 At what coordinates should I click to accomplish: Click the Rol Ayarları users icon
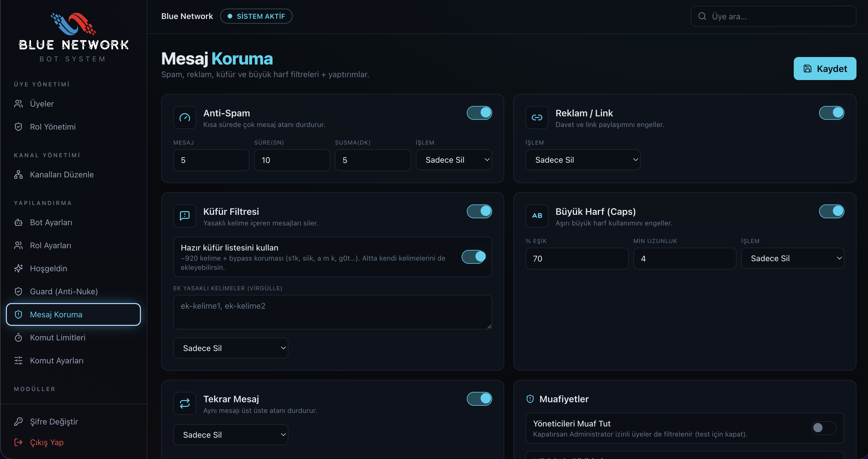click(18, 246)
